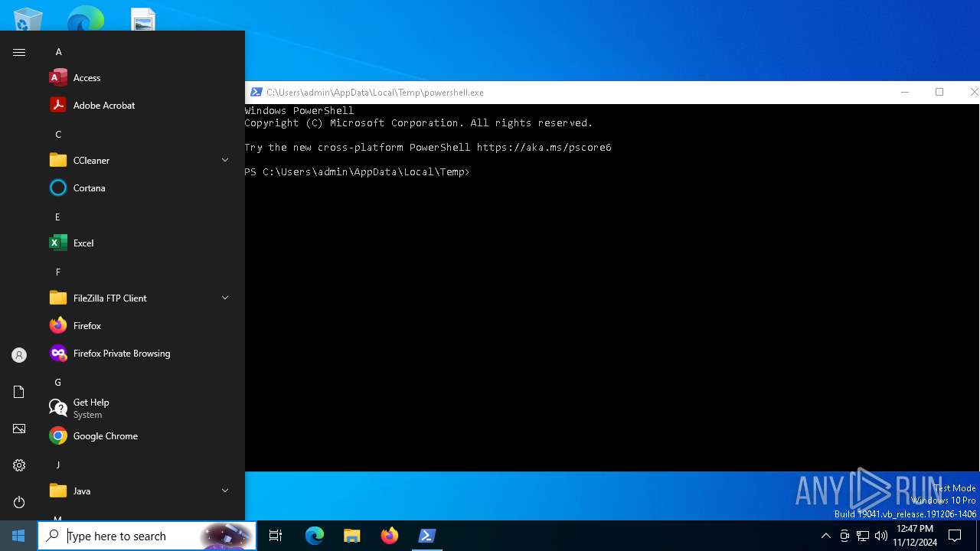Open Settings gear in the Start sidebar
980x551 pixels.
tap(19, 465)
